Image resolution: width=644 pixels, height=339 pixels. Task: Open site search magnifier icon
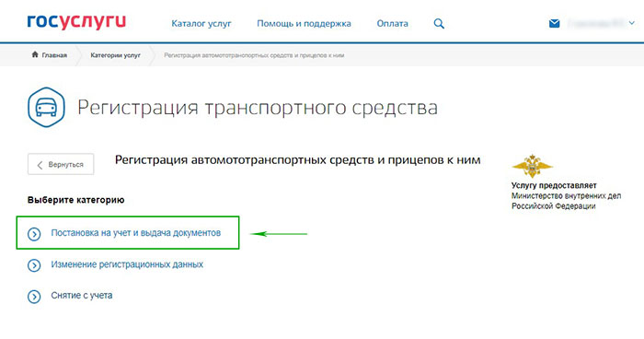[439, 24]
